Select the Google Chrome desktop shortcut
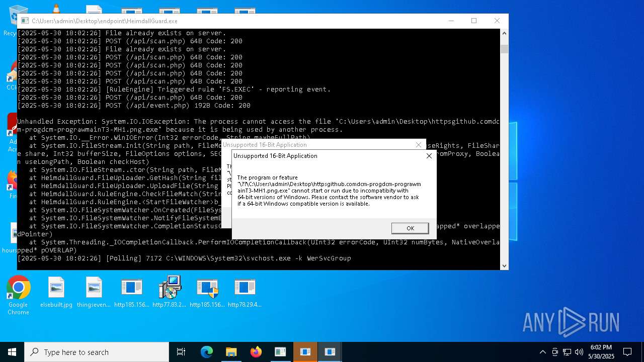644x362 pixels. coord(18,296)
